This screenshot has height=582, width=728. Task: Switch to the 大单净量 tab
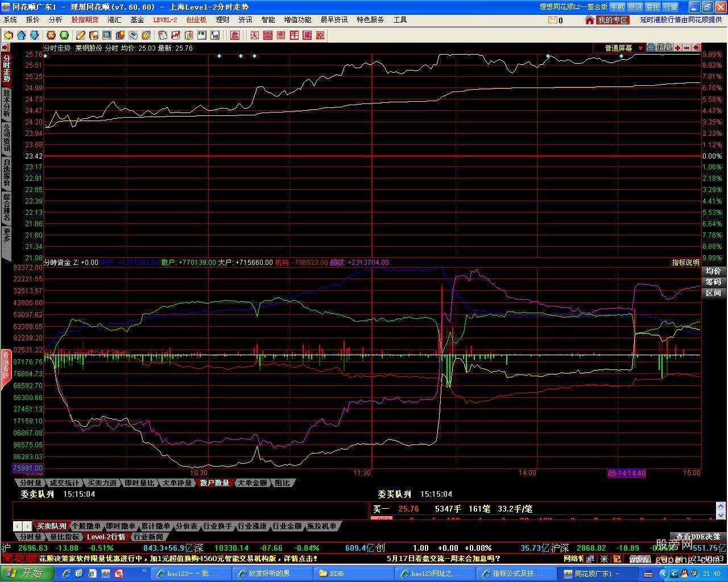coord(177,483)
